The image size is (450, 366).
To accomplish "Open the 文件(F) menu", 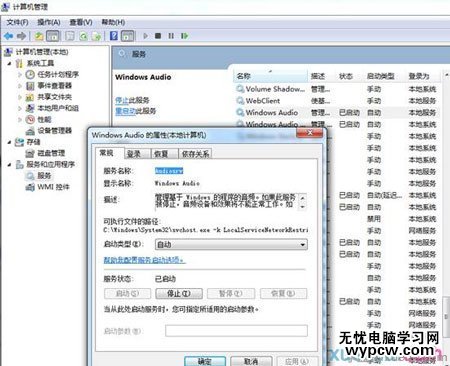I will [17, 22].
